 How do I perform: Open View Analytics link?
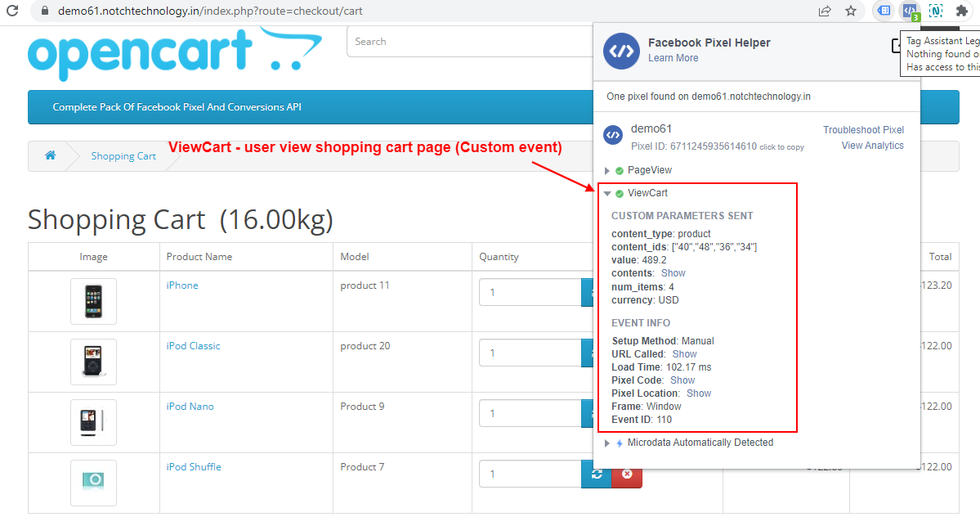[x=872, y=146]
